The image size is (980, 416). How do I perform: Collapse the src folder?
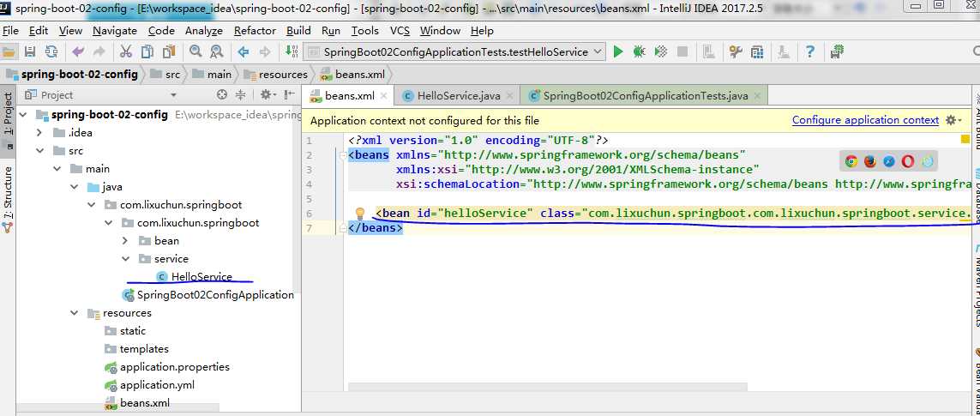[x=40, y=151]
